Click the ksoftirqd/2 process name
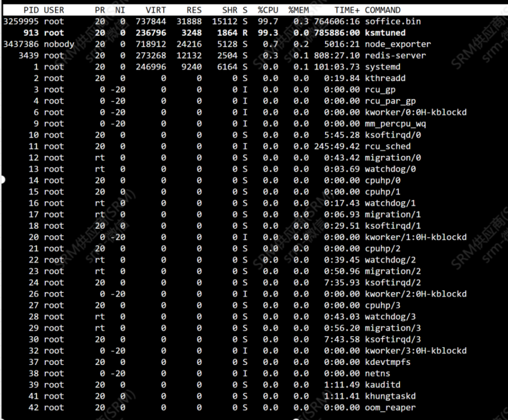 pos(393,282)
